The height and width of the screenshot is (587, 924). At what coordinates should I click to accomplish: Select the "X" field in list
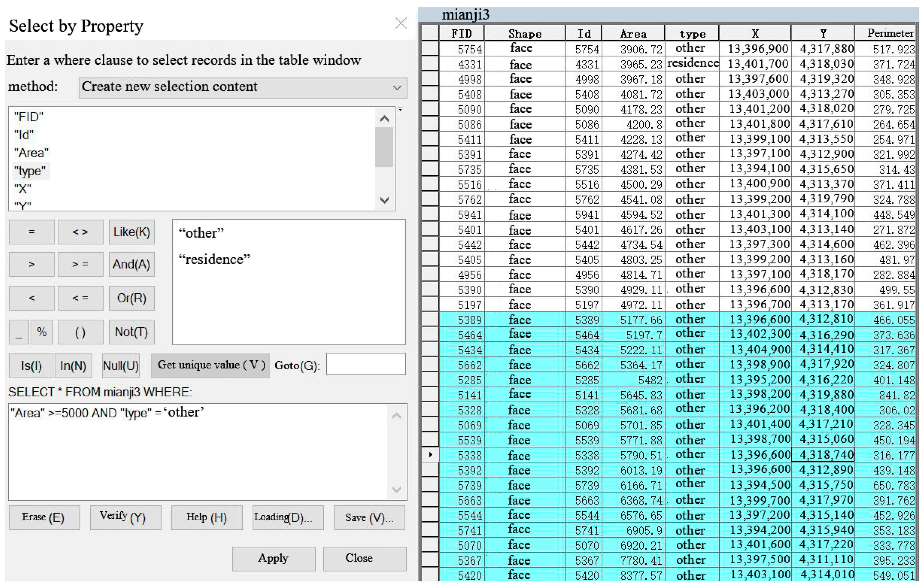(23, 189)
